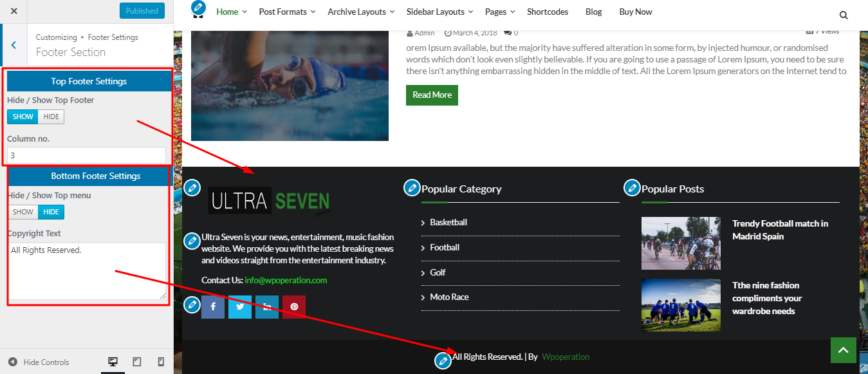Click the LinkedIn social icon in footer
Screen dimensions: 868x374
[x=267, y=307]
